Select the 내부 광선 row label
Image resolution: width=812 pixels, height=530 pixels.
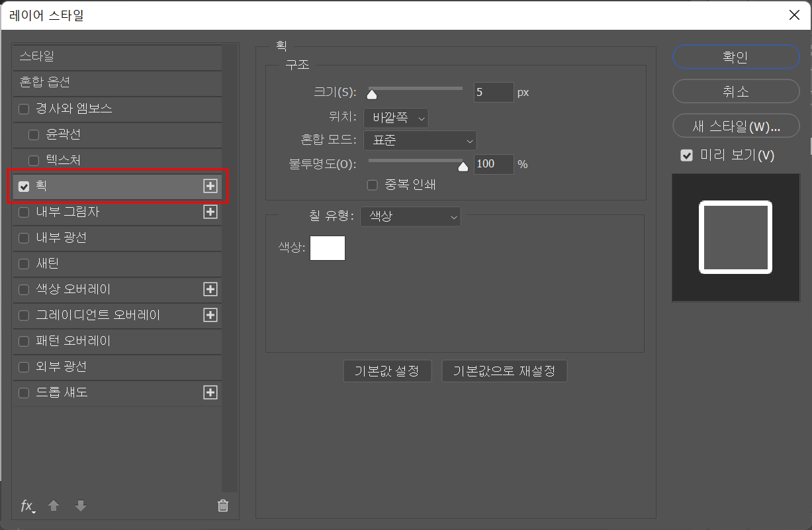pyautogui.click(x=62, y=238)
